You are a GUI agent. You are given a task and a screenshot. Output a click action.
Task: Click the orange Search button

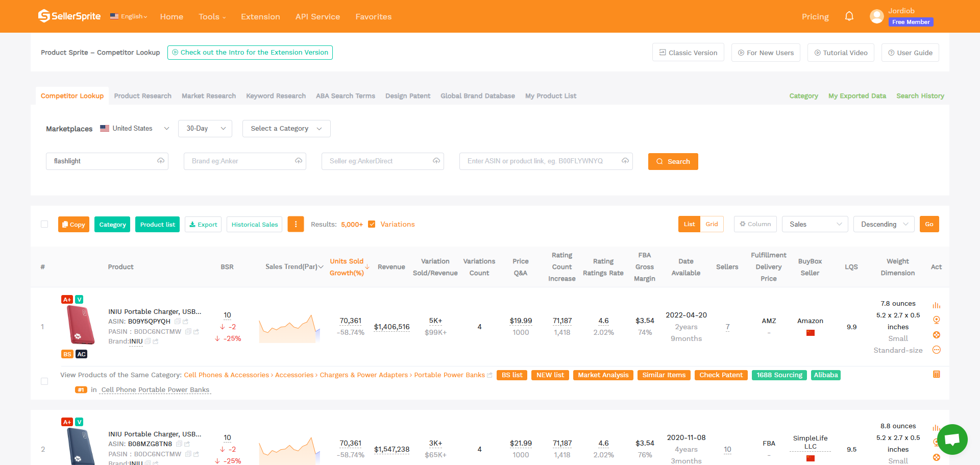(x=673, y=161)
